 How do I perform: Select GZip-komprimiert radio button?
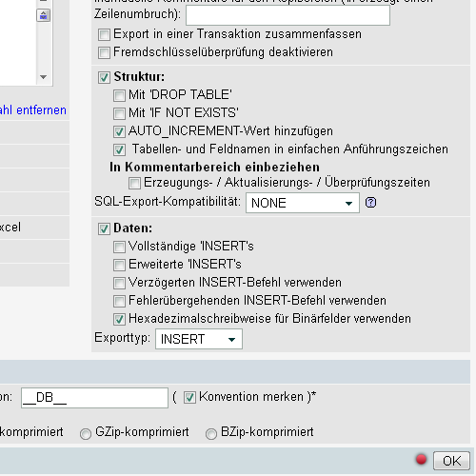pos(86,433)
